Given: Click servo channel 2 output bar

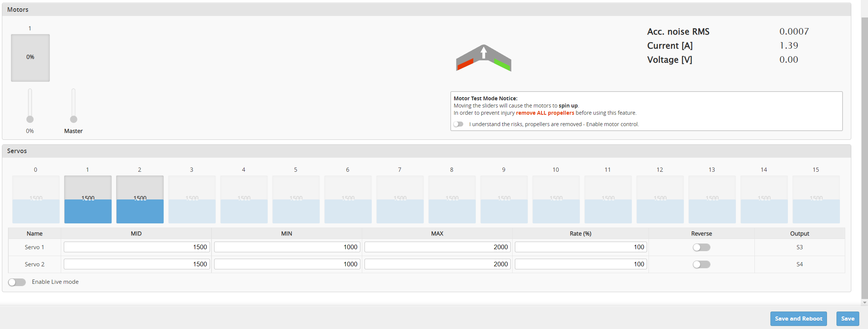Looking at the screenshot, I should click(140, 199).
